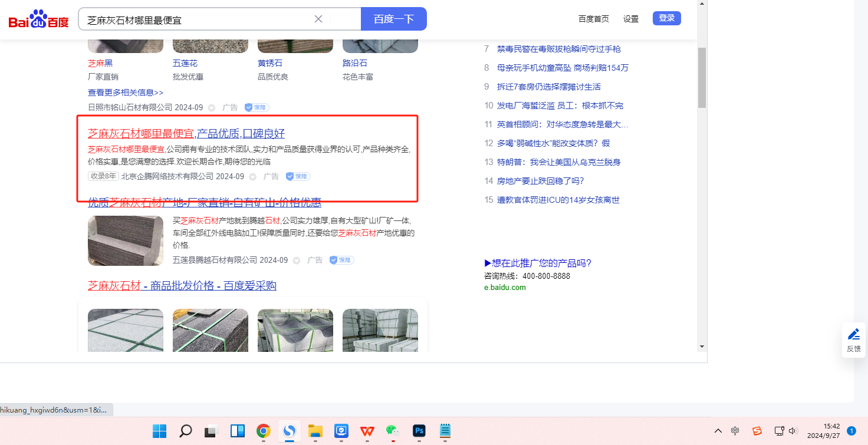Click 保障 shield badge for 北京企腾网络技术有限公司
This screenshot has height=445, width=868.
(298, 176)
